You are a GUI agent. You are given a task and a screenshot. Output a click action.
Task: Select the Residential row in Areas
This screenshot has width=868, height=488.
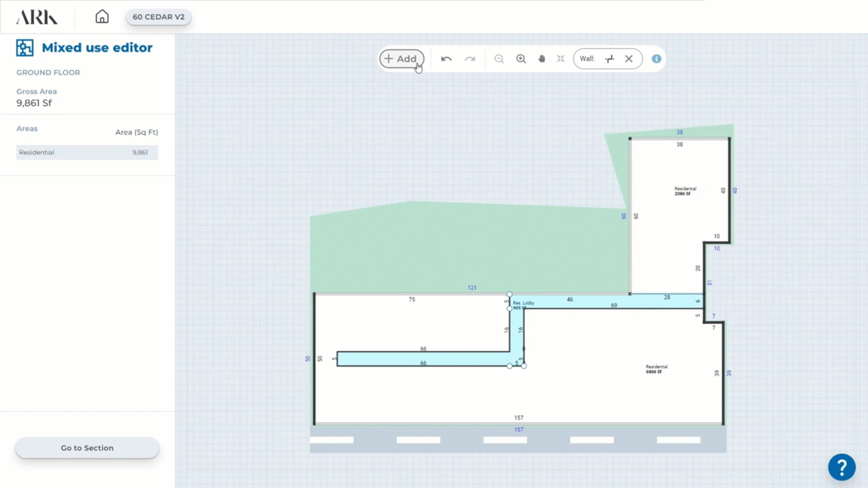tap(87, 152)
